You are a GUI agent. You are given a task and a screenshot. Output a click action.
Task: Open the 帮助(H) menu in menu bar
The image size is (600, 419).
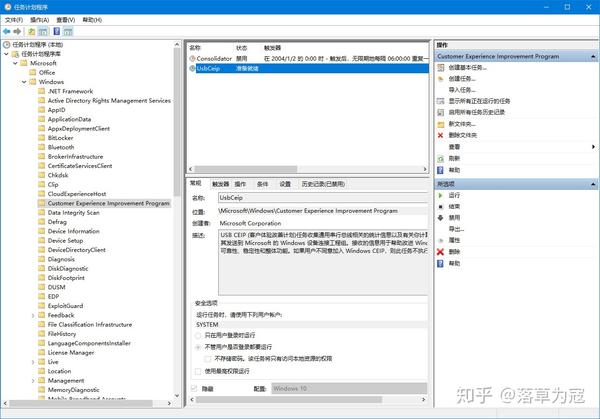(92, 20)
